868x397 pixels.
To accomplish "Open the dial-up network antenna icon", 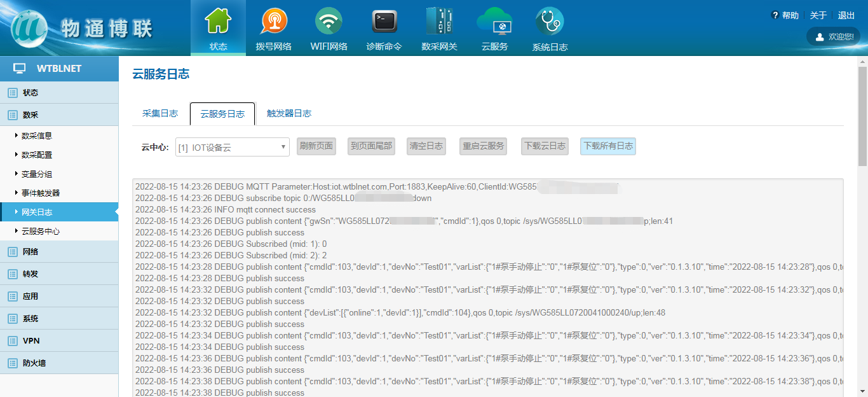I will click(x=273, y=22).
